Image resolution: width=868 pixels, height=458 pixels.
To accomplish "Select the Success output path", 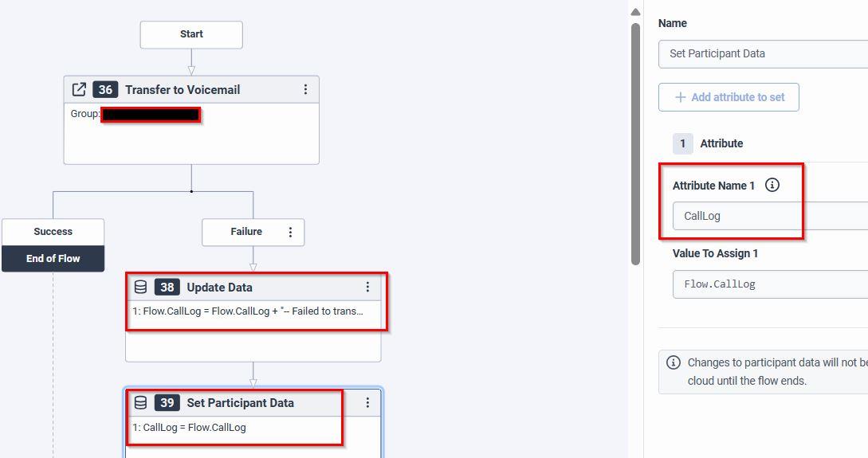I will [53, 232].
